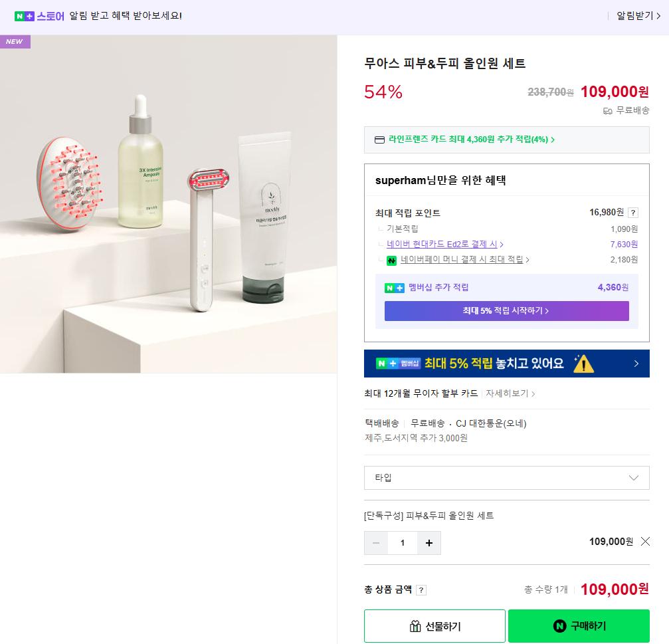
Task: Remove the 피부&두피 올인원 세트 item with X
Action: click(x=645, y=541)
